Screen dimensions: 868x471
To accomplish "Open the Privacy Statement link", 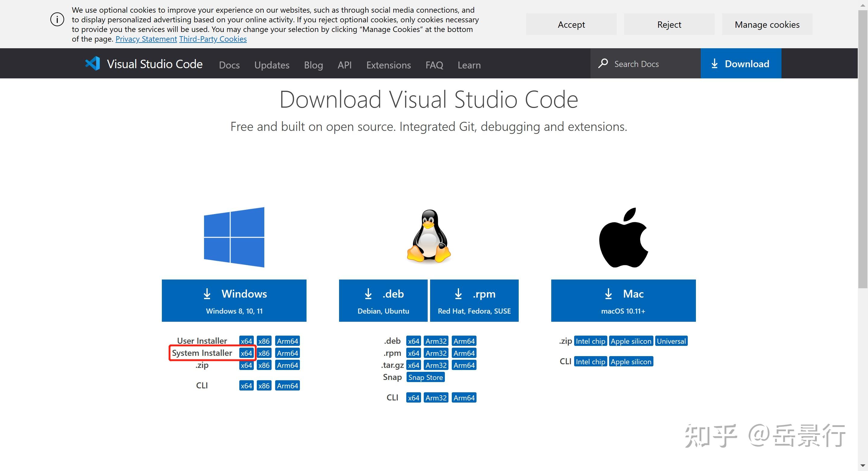I will tap(146, 39).
